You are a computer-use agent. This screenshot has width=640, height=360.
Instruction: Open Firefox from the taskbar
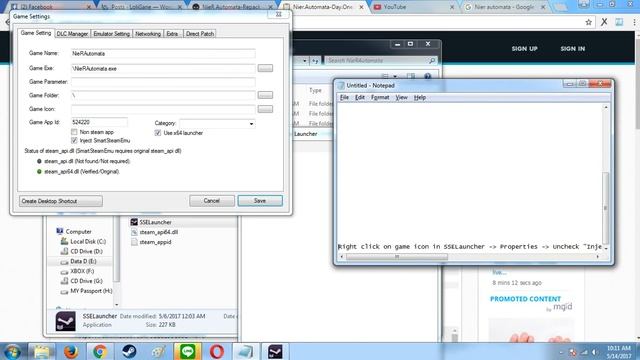[x=71, y=351]
